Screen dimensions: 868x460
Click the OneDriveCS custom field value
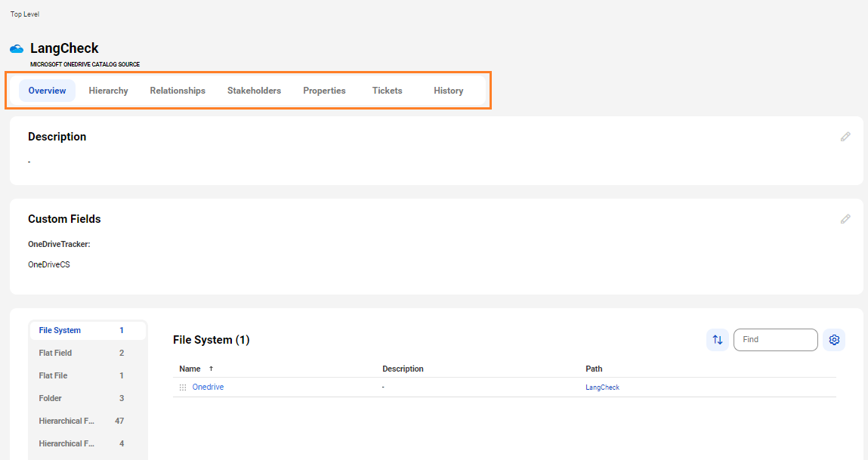[49, 264]
